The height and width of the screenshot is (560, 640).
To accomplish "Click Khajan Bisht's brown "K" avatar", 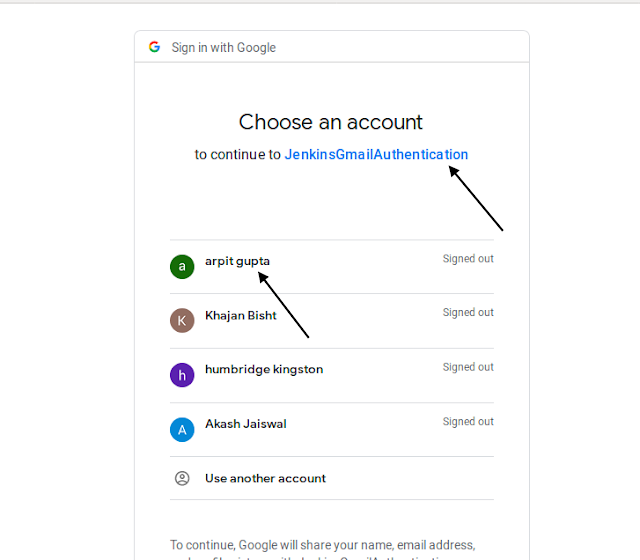I will tap(181, 320).
